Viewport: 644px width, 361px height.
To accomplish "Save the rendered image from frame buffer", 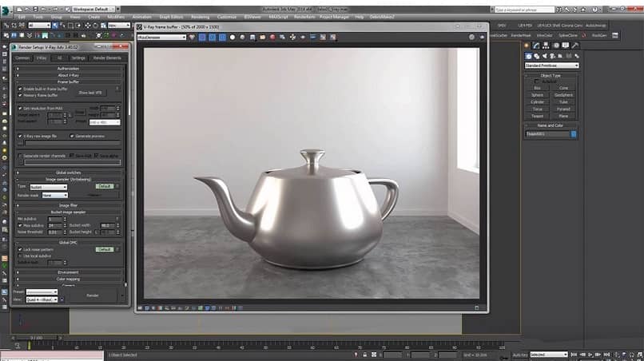I will click(x=252, y=37).
